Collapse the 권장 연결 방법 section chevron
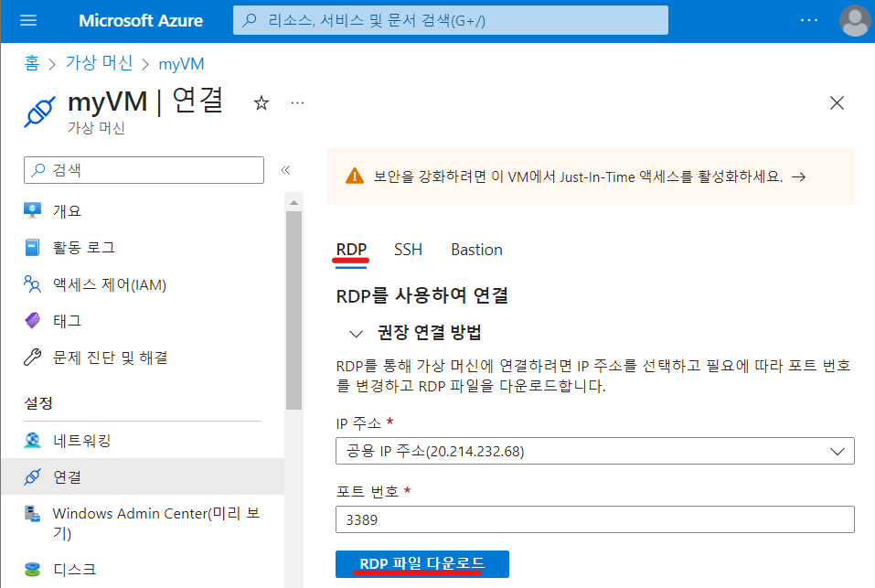Viewport: 875px width, 588px height. click(356, 334)
